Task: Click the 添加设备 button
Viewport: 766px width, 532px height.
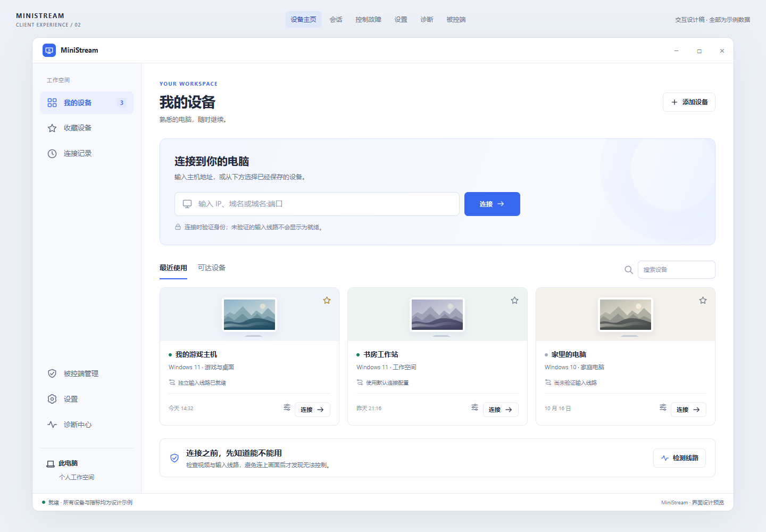Action: pos(689,102)
